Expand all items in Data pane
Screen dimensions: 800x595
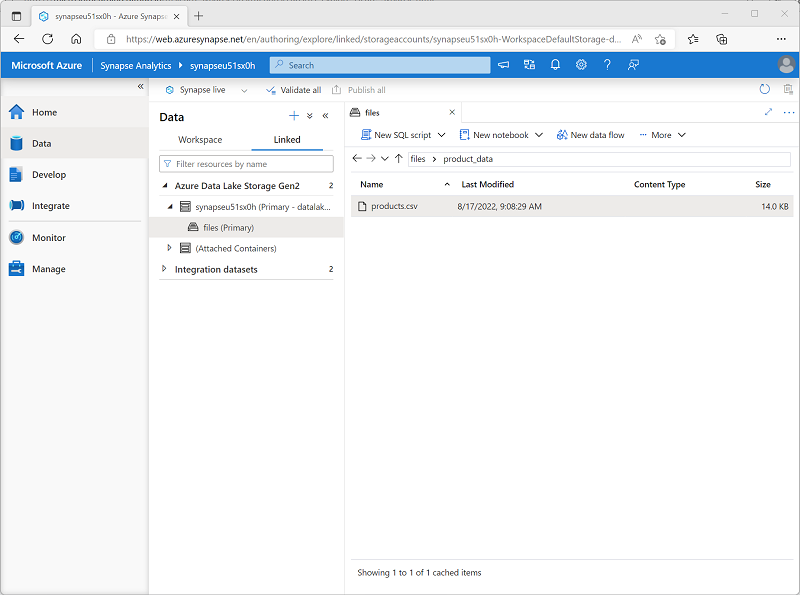tap(309, 116)
